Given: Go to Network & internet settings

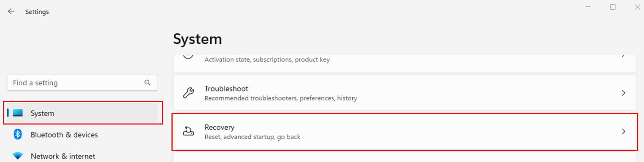Looking at the screenshot, I should click(63, 156).
